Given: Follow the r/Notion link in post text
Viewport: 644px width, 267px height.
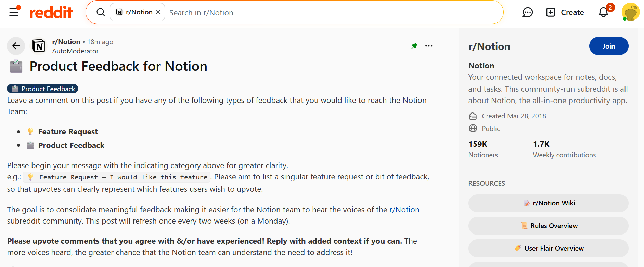Looking at the screenshot, I should (404, 210).
